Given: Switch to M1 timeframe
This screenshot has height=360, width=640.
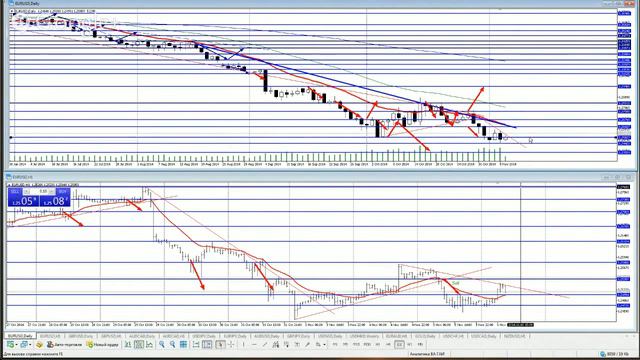Looking at the screenshot, I should tap(335, 344).
